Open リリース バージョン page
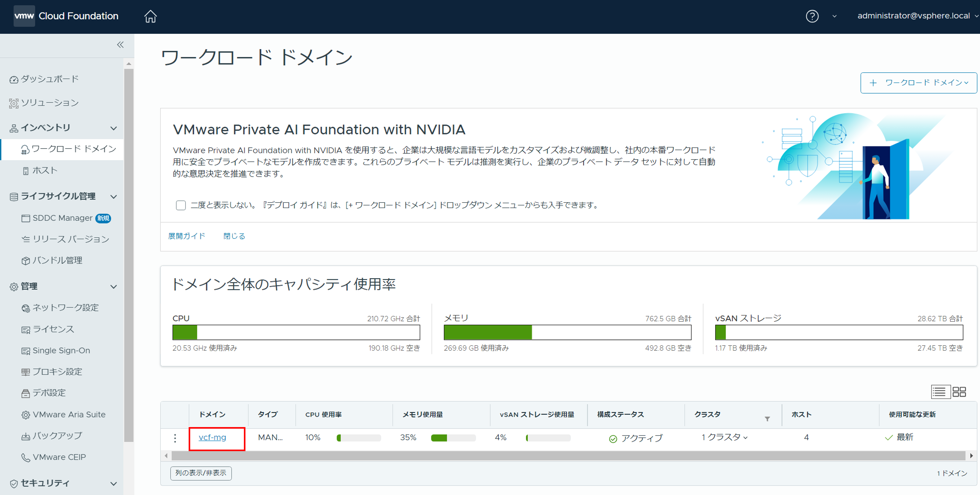 click(x=71, y=239)
